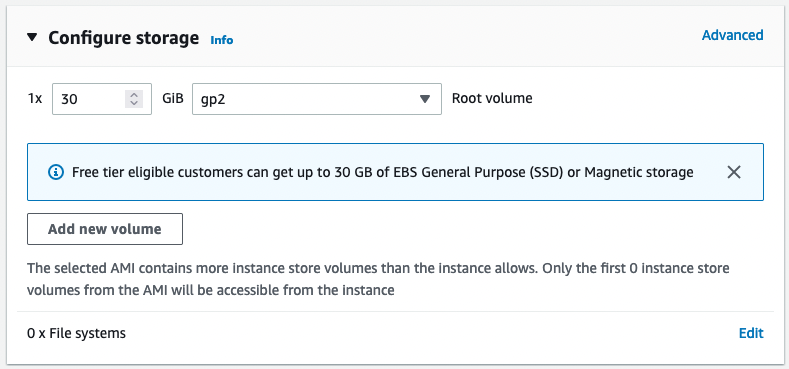This screenshot has width=789, height=369.
Task: Click the Add new volume button
Action: tap(105, 229)
